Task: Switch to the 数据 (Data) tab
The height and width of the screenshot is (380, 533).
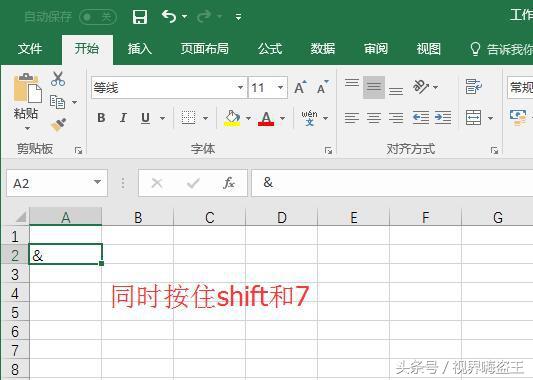Action: pyautogui.click(x=323, y=49)
